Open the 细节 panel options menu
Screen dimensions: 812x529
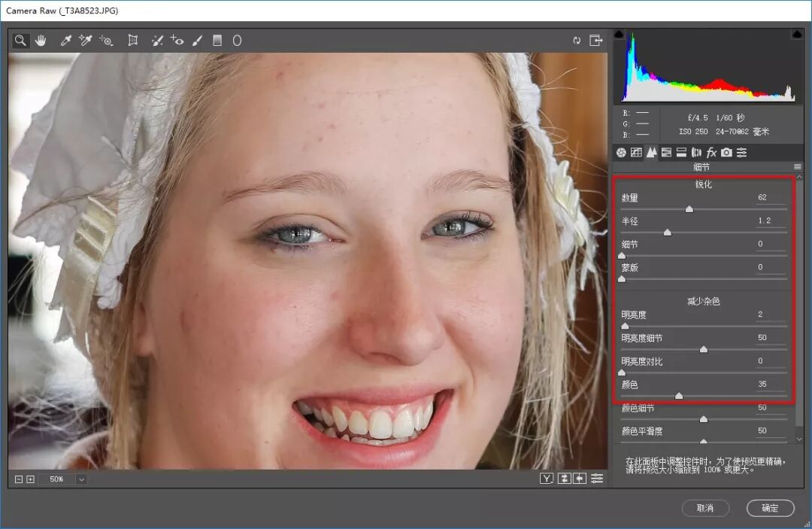click(x=798, y=167)
